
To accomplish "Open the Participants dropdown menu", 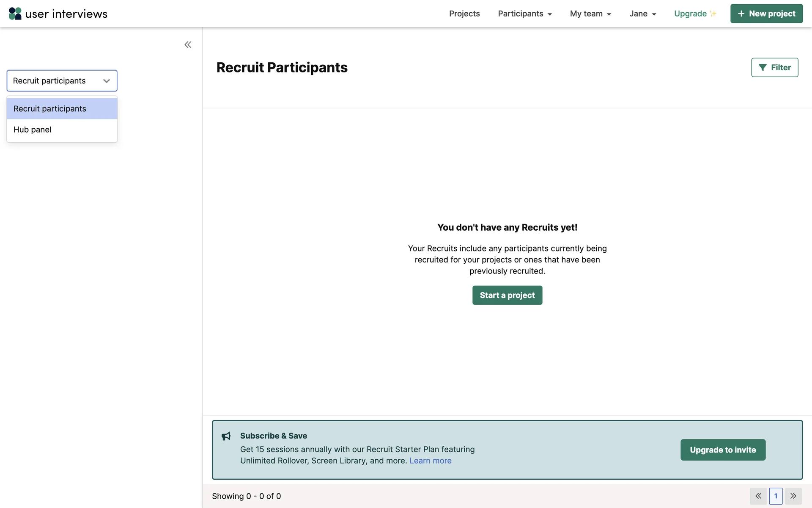I will 525,14.
